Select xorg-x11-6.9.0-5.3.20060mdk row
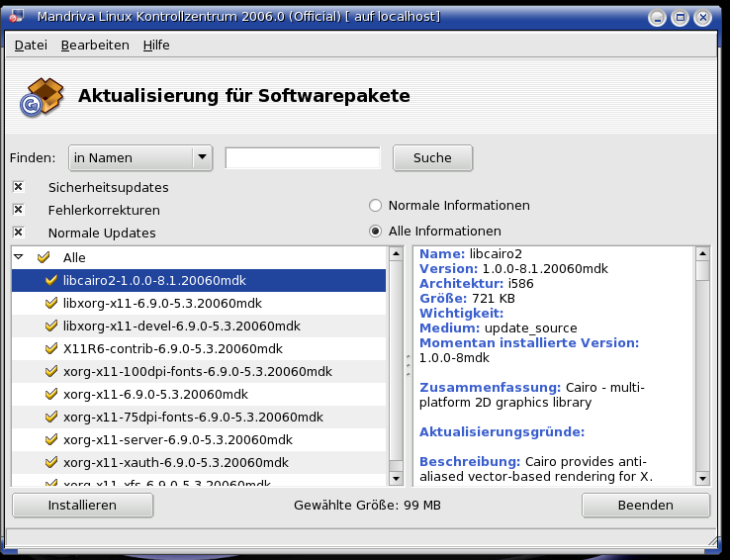This screenshot has width=730, height=560. (x=199, y=395)
